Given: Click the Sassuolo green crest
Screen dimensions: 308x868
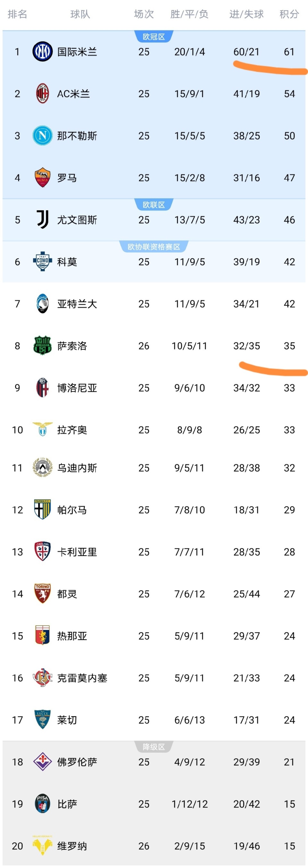Looking at the screenshot, I should [42, 346].
